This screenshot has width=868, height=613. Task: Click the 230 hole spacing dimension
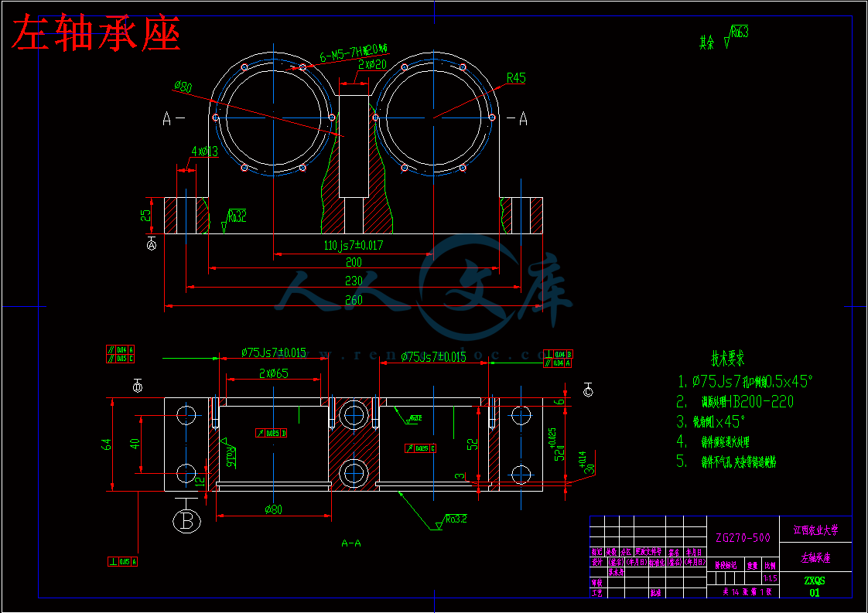pyautogui.click(x=354, y=281)
